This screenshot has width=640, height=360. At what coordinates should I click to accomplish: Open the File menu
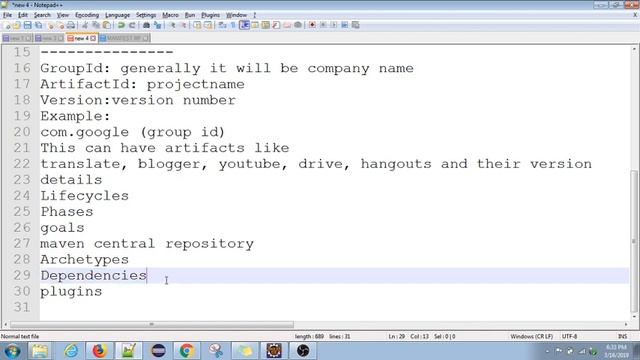[7, 15]
